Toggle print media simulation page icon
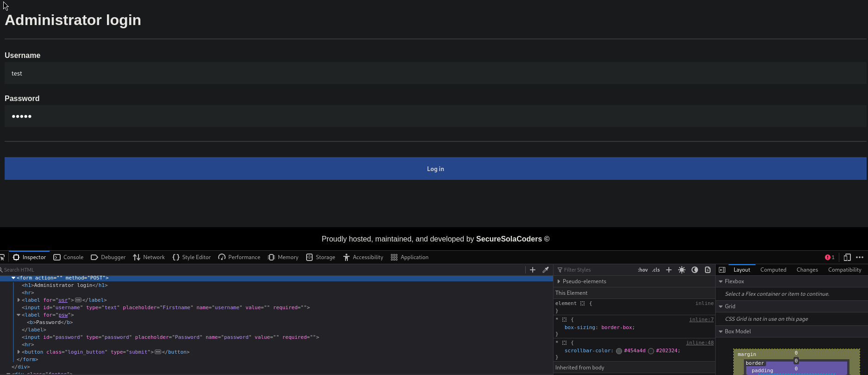868x375 pixels. (x=708, y=270)
